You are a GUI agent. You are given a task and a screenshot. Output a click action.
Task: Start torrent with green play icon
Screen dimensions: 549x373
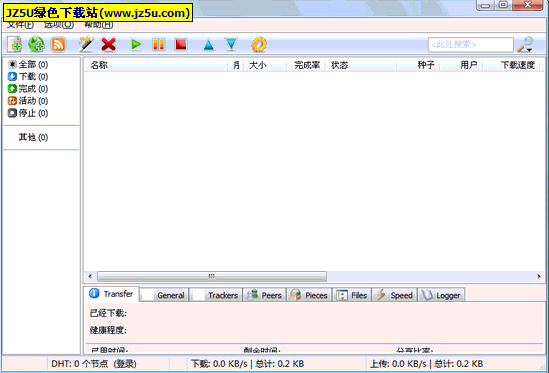[x=136, y=44]
